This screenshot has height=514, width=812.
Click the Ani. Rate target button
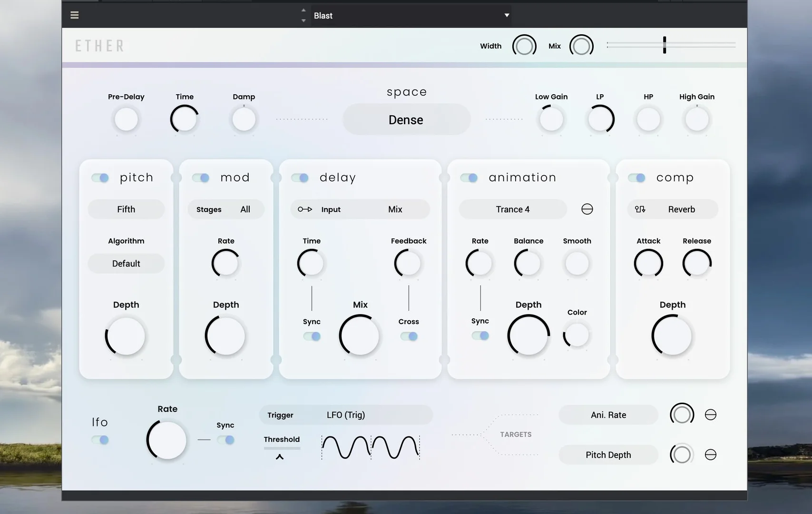(608, 415)
